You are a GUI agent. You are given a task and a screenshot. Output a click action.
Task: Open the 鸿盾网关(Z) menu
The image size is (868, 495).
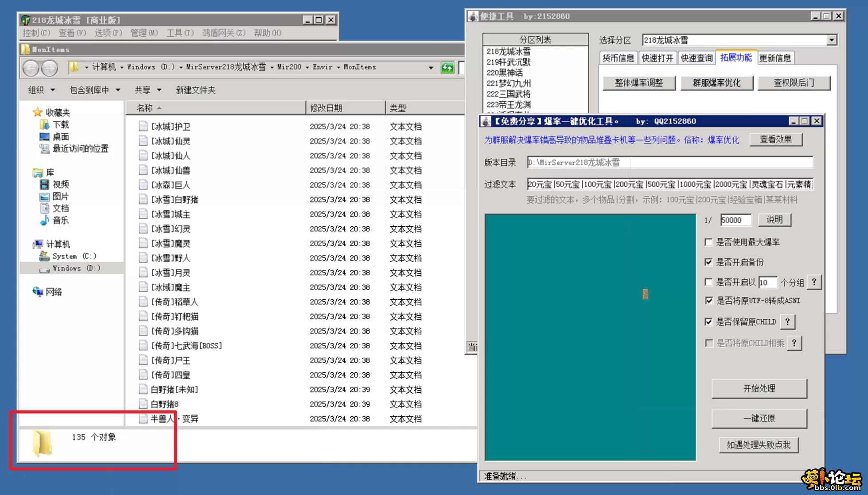[x=224, y=33]
